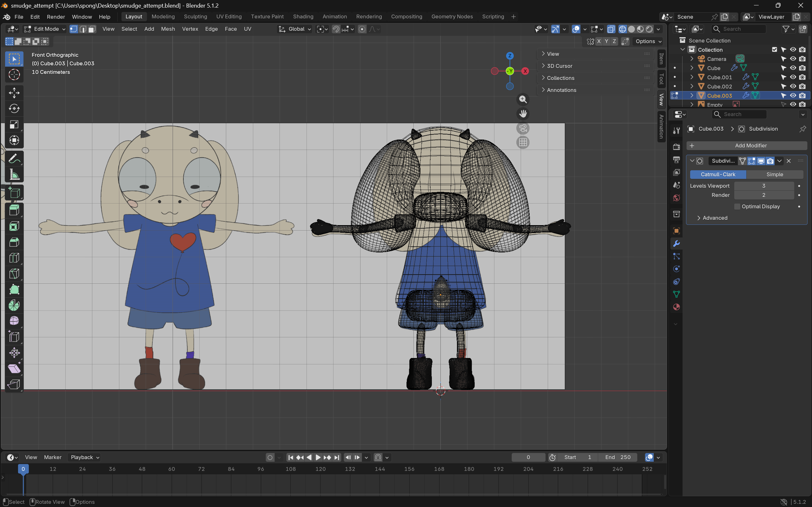Open the Material properties tab
The image size is (812, 507).
coord(677,307)
